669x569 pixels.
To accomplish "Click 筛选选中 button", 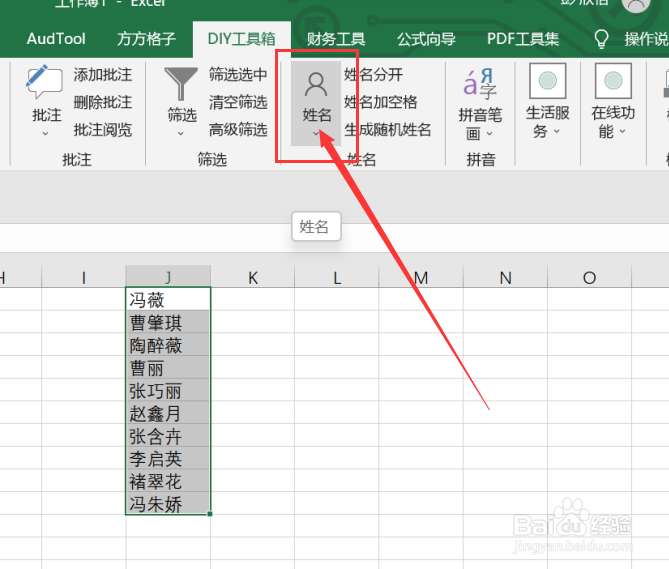I will (238, 75).
